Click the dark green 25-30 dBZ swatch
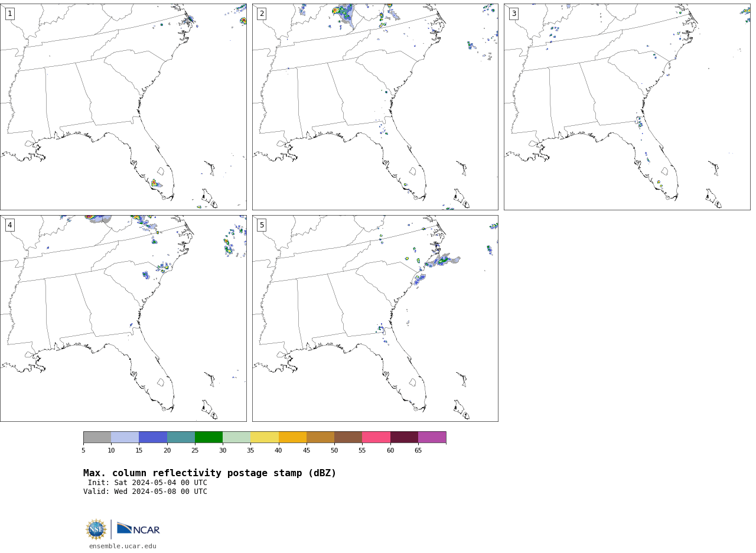This screenshot has width=756, height=553. point(208,437)
